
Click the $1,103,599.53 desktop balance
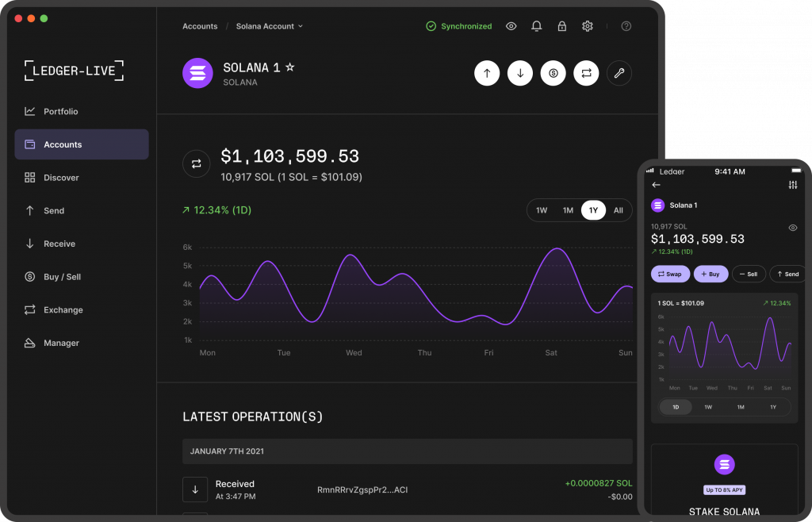pyautogui.click(x=290, y=156)
